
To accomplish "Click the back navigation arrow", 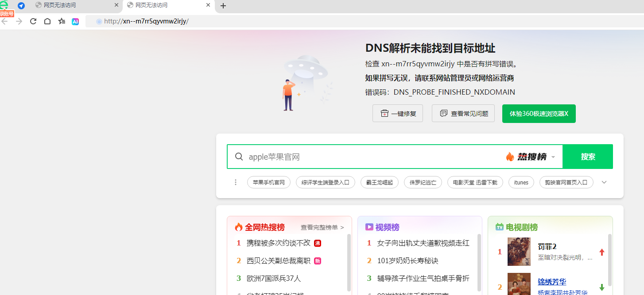I will pyautogui.click(x=5, y=21).
